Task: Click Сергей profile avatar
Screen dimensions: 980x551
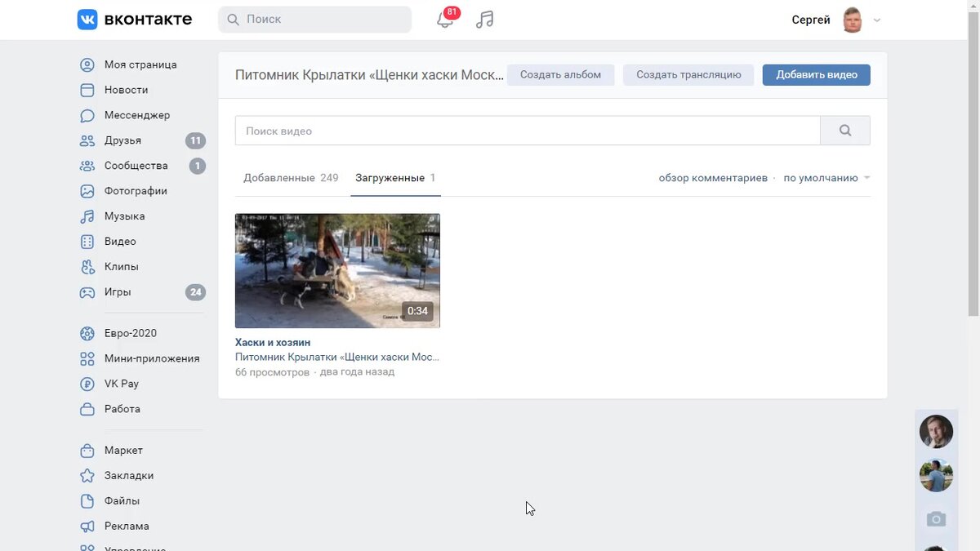Action: click(853, 20)
